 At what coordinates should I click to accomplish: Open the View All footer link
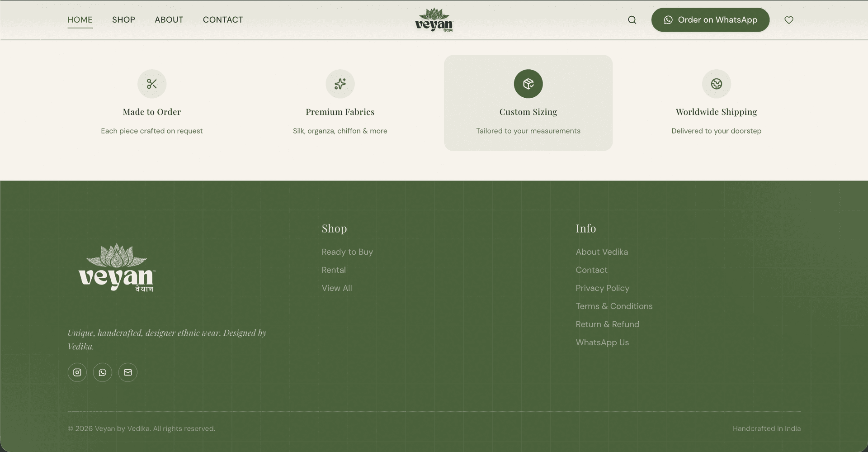(x=337, y=288)
